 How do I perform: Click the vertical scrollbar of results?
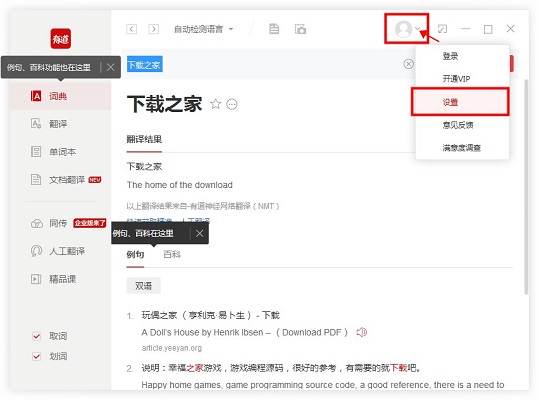coord(526,187)
